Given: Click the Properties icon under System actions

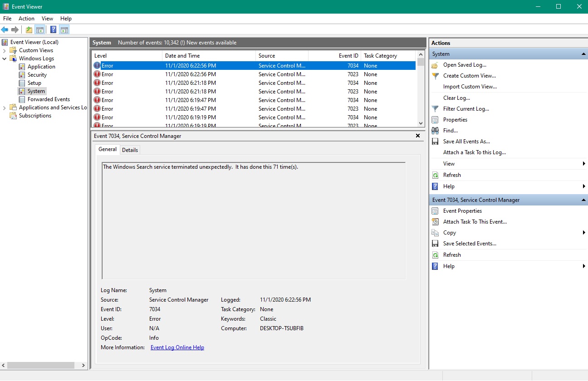Looking at the screenshot, I should tap(435, 120).
